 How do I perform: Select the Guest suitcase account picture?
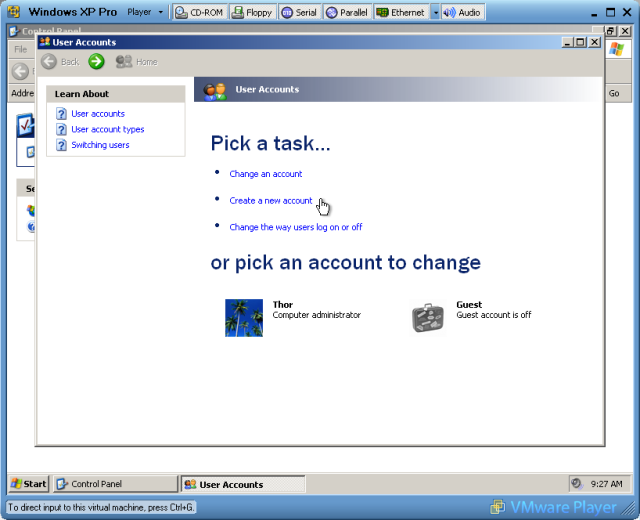pos(428,318)
